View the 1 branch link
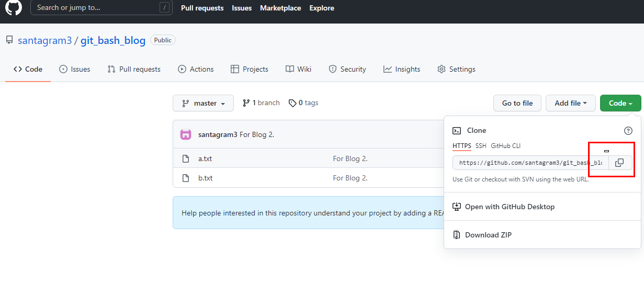This screenshot has height=307, width=644. [x=261, y=103]
